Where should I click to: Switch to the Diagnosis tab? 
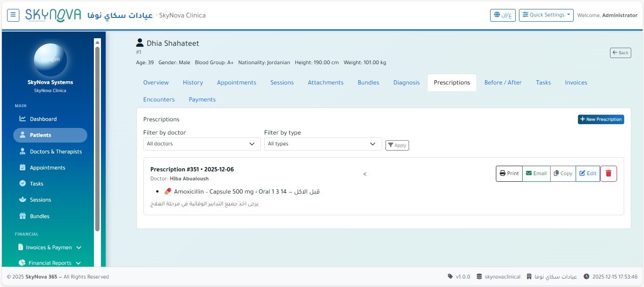[406, 83]
